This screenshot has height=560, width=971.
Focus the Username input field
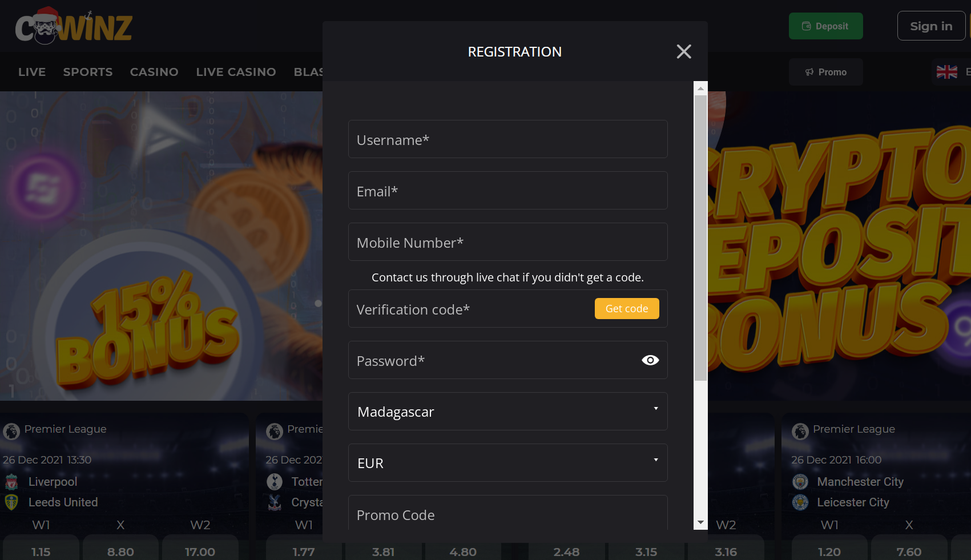(x=507, y=139)
